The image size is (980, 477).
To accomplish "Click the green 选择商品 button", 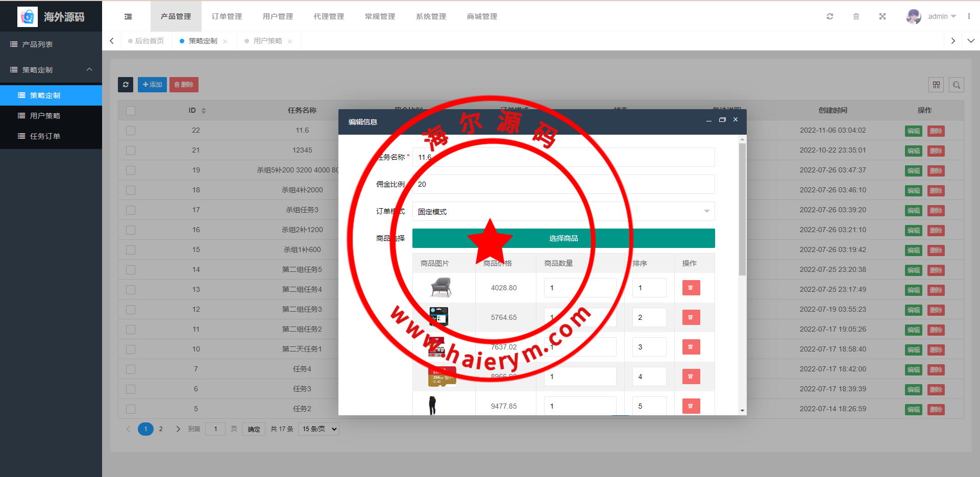I will pos(563,238).
